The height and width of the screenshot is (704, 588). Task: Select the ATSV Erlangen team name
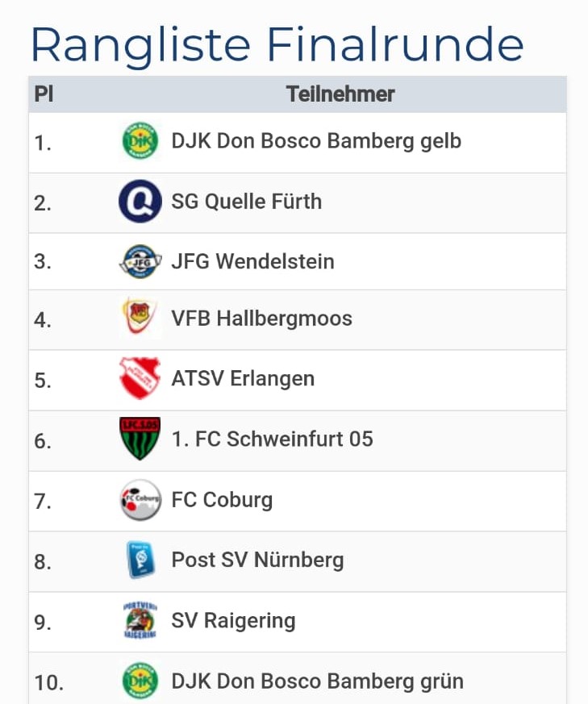(243, 378)
